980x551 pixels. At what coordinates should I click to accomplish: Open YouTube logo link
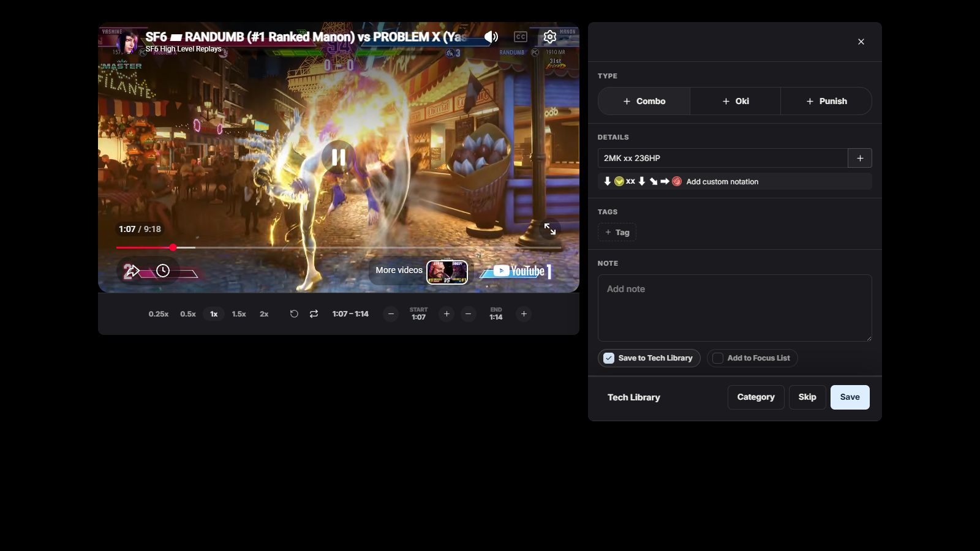click(x=519, y=271)
